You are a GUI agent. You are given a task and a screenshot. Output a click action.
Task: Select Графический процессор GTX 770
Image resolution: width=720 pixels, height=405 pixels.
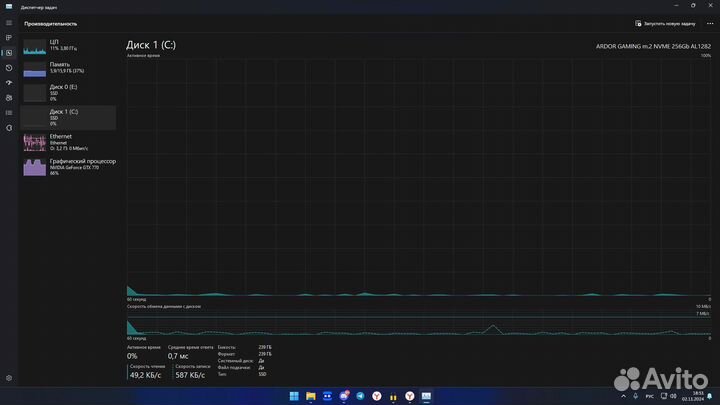pyautogui.click(x=68, y=166)
